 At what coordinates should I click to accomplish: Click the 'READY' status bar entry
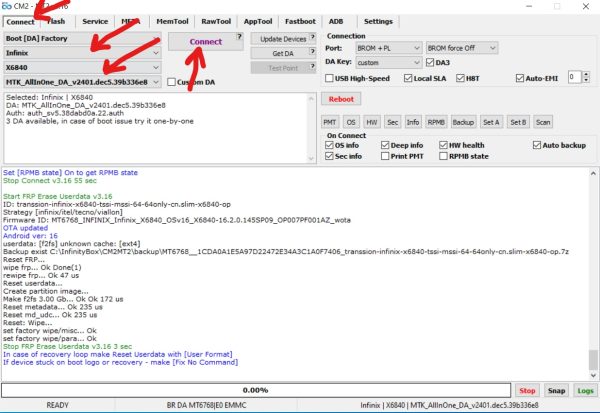57,405
